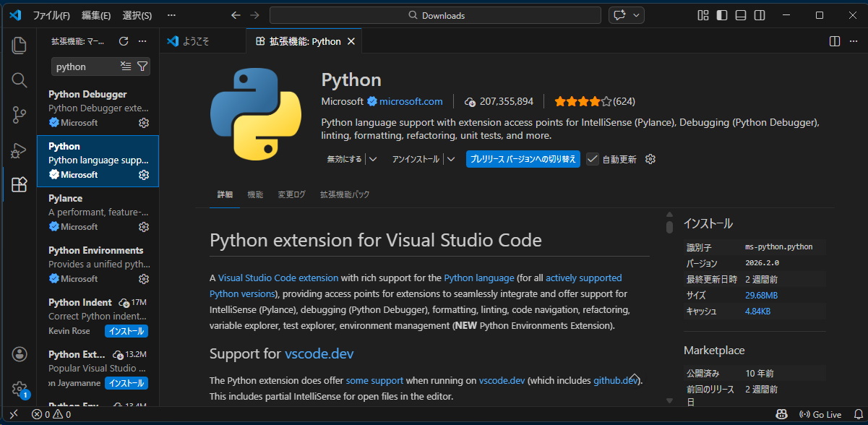
Task: Expand the アンインストール dropdown arrow
Action: 451,159
